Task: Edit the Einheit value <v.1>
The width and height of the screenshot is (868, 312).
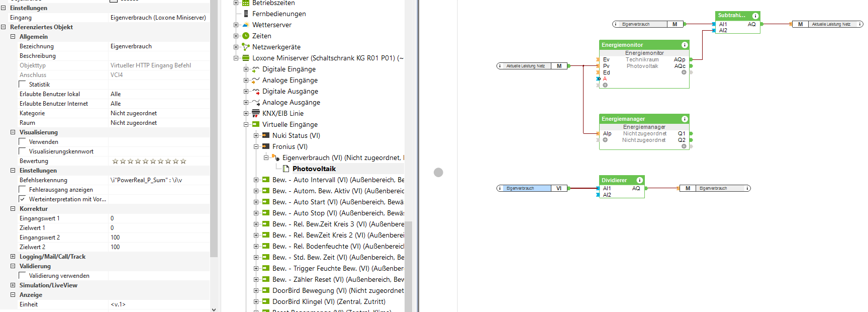Action: (x=159, y=304)
